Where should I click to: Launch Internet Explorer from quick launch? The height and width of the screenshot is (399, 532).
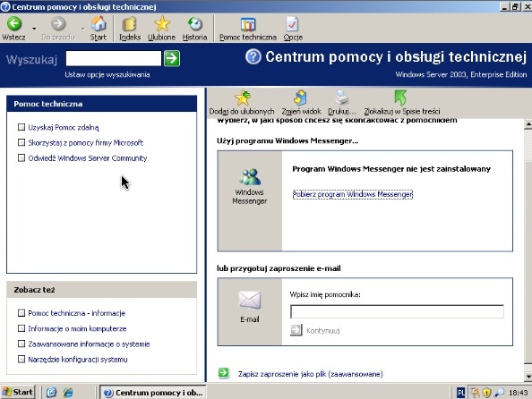pyautogui.click(x=68, y=392)
